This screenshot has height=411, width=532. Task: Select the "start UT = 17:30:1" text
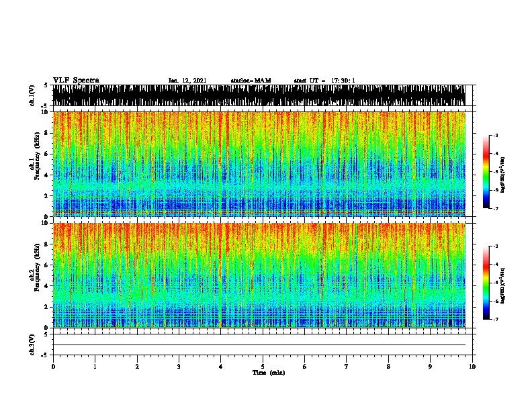[x=324, y=81]
